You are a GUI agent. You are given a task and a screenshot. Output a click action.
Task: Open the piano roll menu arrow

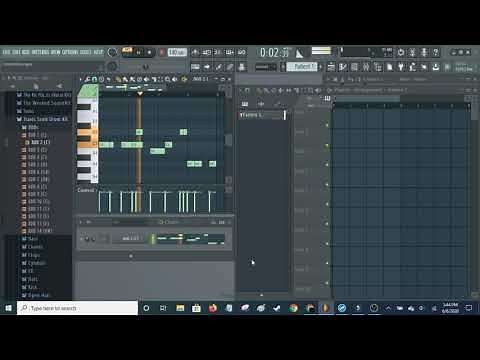80,79
